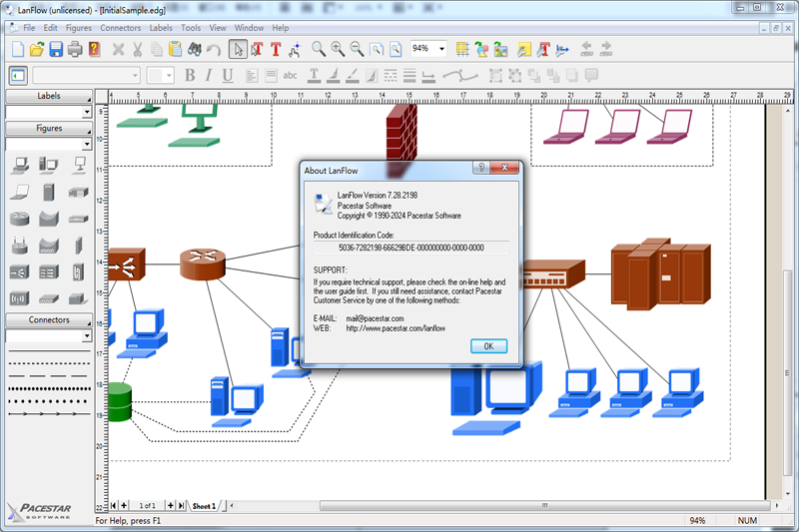This screenshot has width=799, height=532.
Task: Open the font name combo box
Action: (86, 76)
